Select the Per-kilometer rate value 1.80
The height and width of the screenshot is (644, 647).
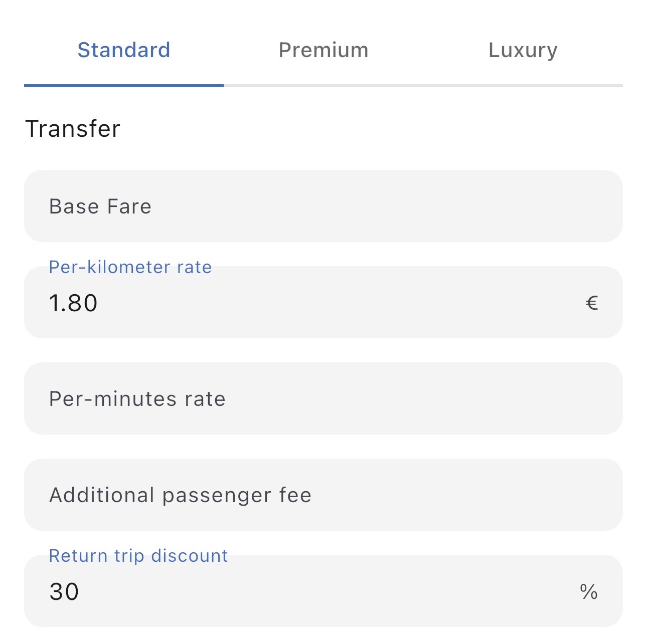[73, 303]
